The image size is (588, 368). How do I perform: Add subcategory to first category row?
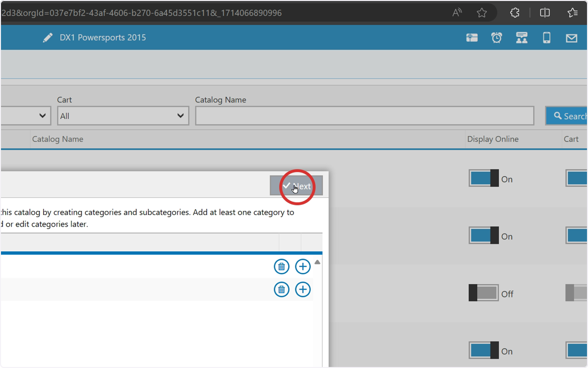[303, 266]
